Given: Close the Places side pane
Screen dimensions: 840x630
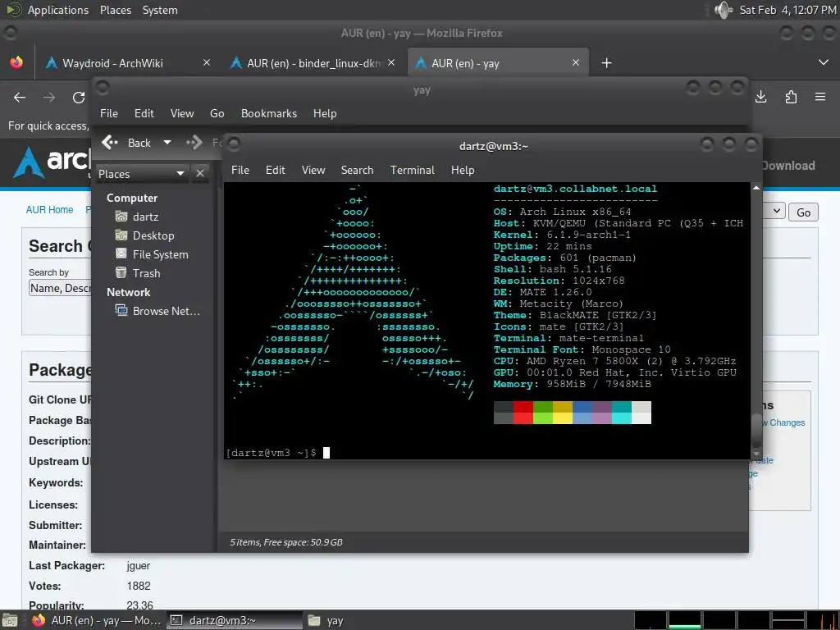Looking at the screenshot, I should (x=200, y=174).
